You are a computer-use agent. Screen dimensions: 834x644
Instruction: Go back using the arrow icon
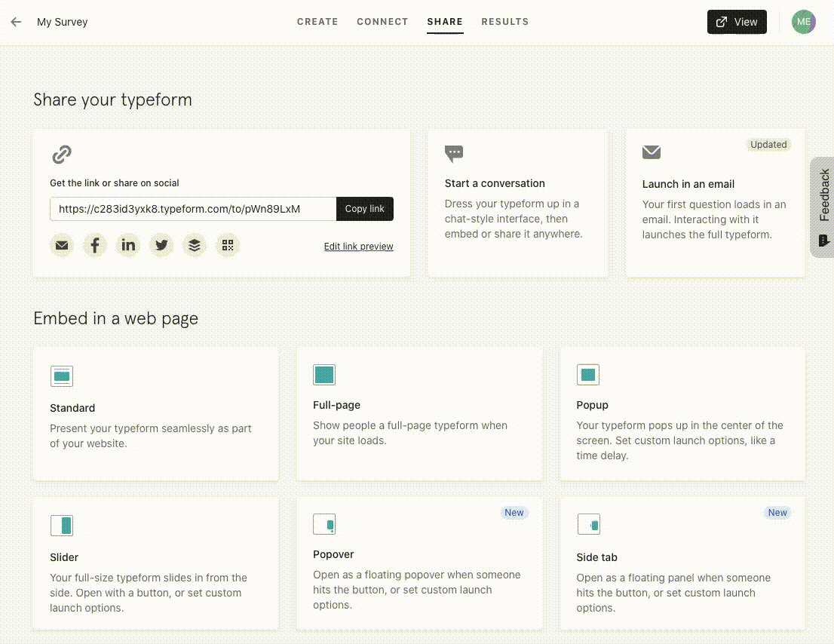[16, 22]
